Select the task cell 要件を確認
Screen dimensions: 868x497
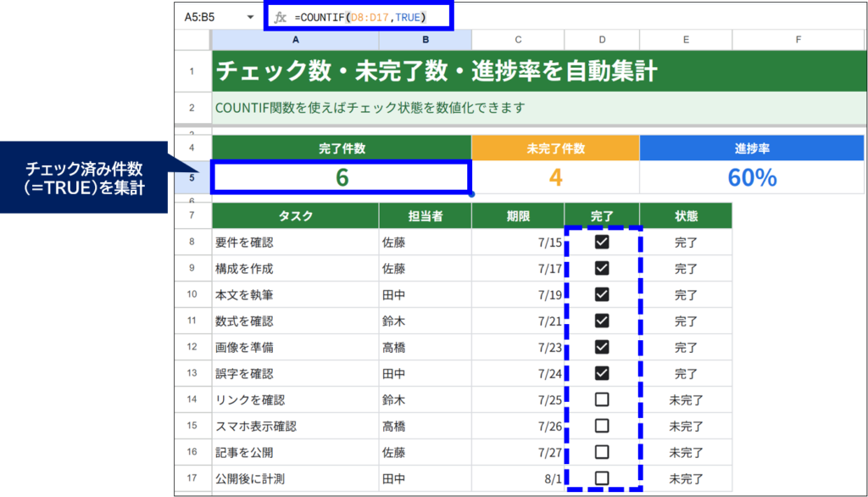pos(296,242)
